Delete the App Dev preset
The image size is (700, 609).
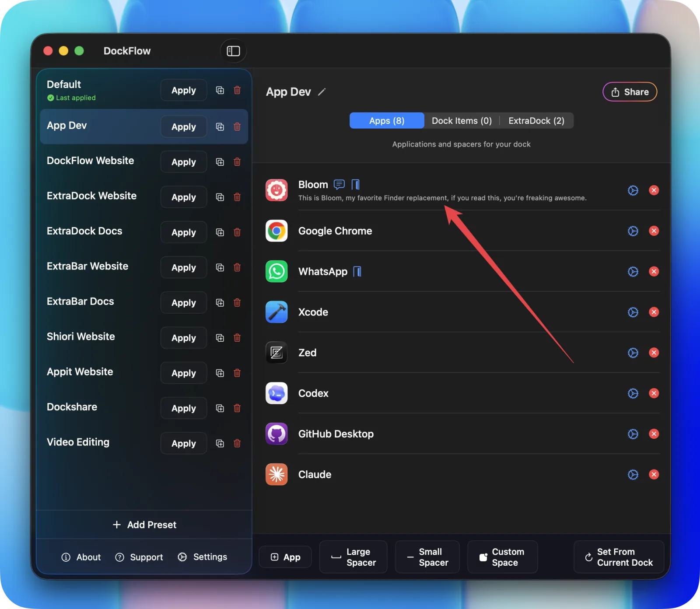pos(237,127)
